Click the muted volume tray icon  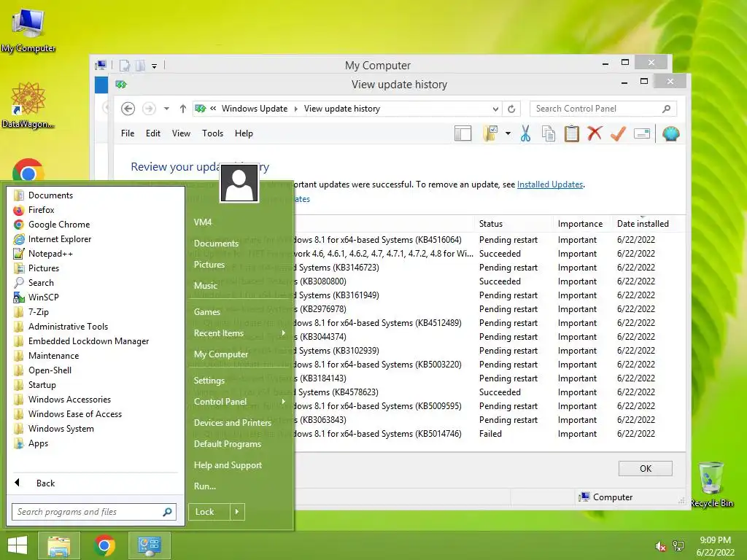pos(660,547)
